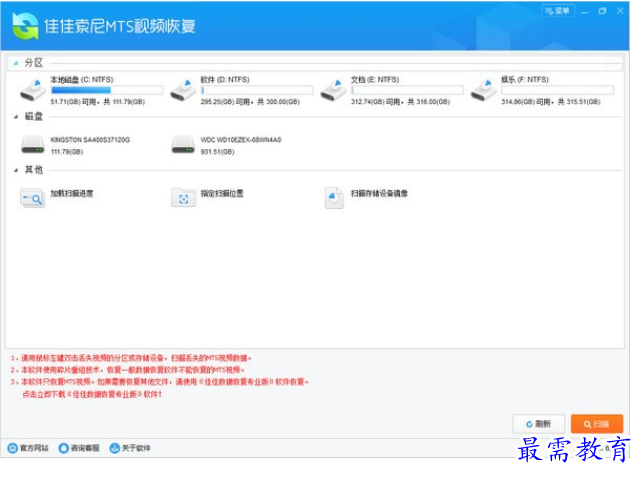
Task: Open the 扫描存储设备镜像 icon
Action: pos(334,198)
